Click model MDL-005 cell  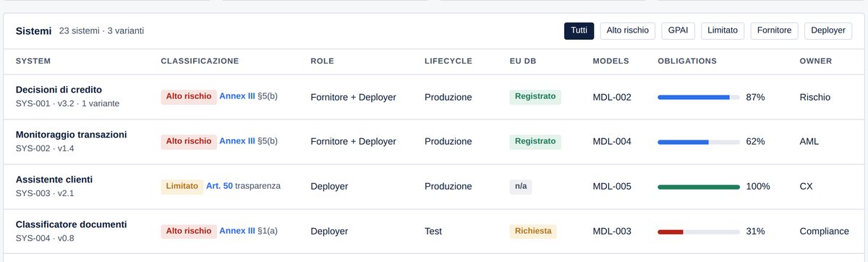click(612, 187)
